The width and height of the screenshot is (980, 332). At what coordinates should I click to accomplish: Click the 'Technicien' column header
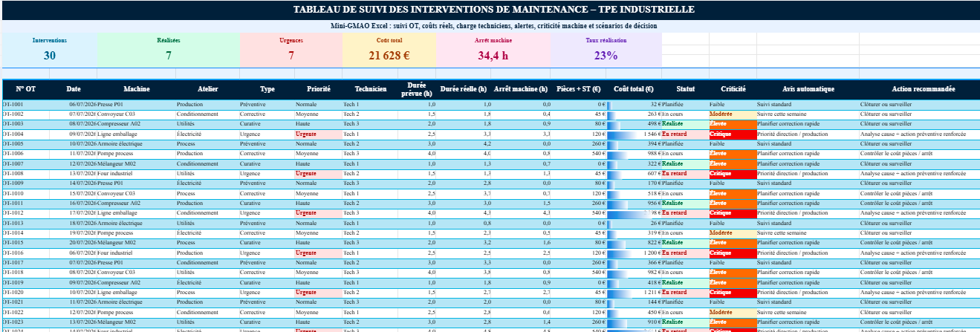click(x=371, y=89)
